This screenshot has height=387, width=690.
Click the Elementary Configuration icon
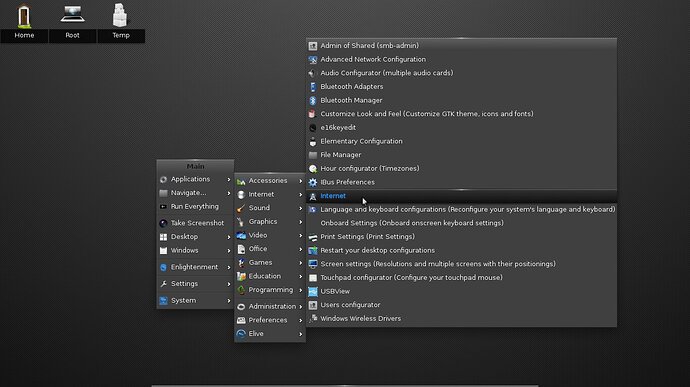pyautogui.click(x=312, y=141)
